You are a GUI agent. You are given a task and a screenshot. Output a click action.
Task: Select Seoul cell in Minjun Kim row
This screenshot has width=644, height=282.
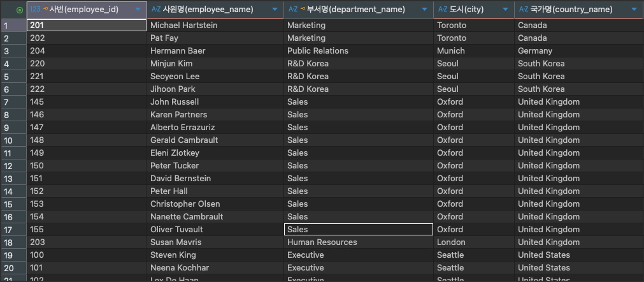point(474,64)
